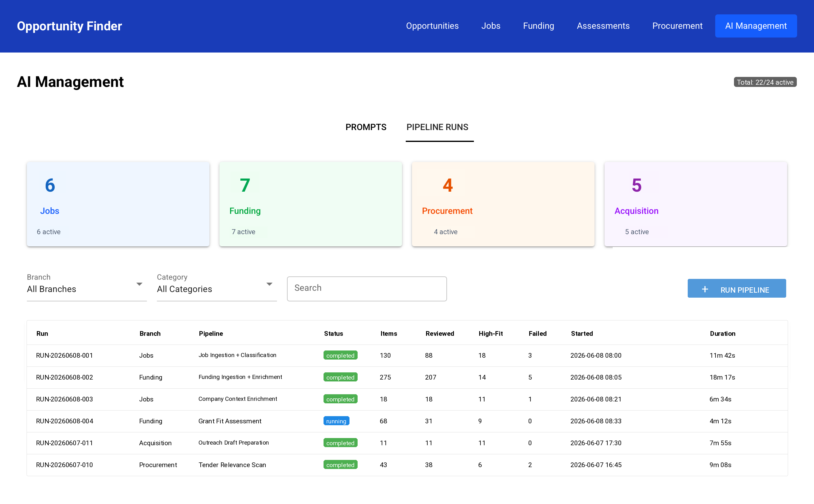Click completed badge for Outreach Draft Preparation
Screen dimensions: 814x504
340,443
